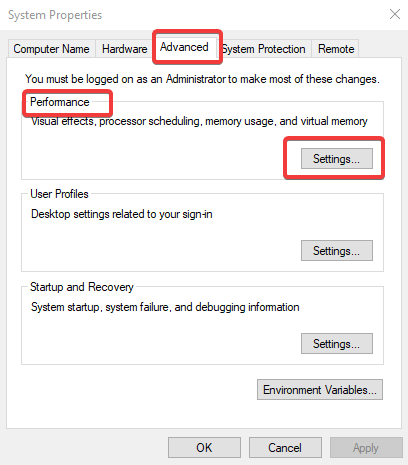Open User Profiles Settings button
This screenshot has width=408, height=465.
337,251
